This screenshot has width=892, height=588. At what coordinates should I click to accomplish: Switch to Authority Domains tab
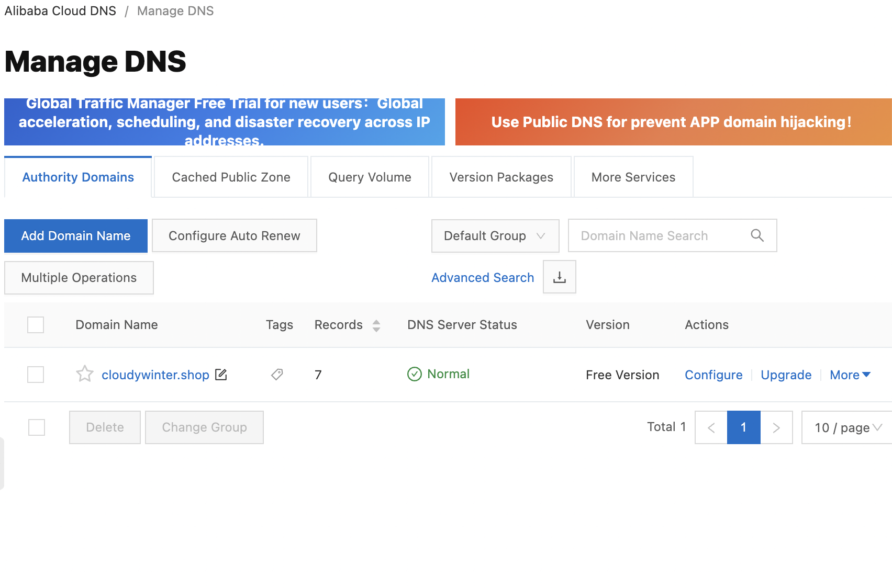pos(78,177)
